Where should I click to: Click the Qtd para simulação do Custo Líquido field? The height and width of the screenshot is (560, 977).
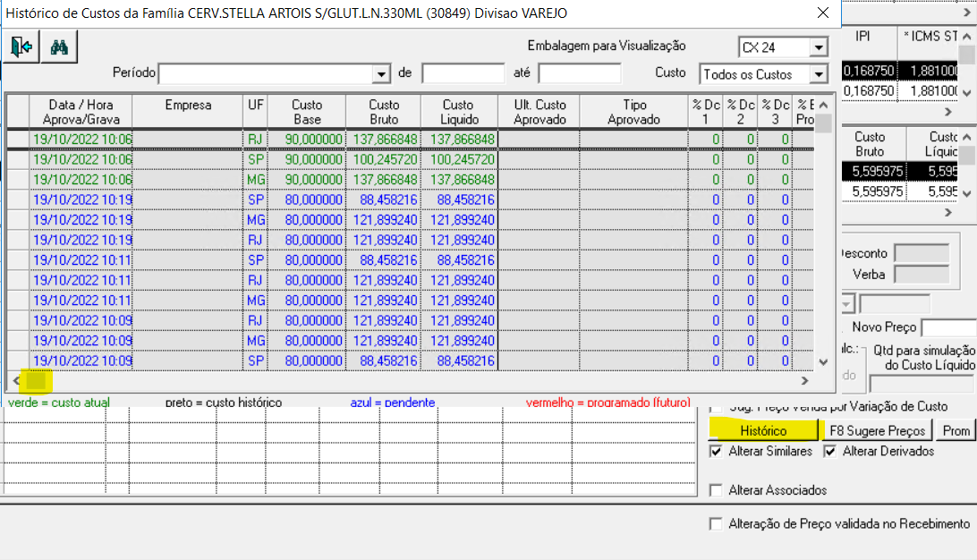922,383
